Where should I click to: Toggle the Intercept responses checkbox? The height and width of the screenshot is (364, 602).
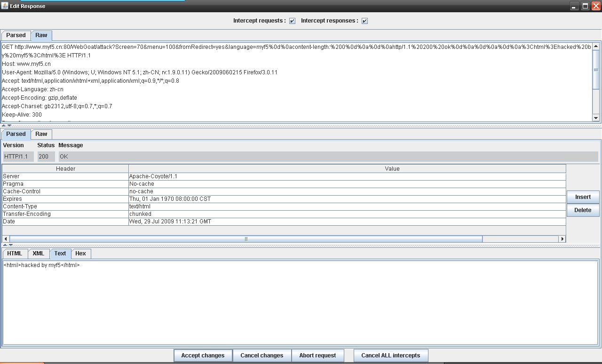click(x=364, y=21)
